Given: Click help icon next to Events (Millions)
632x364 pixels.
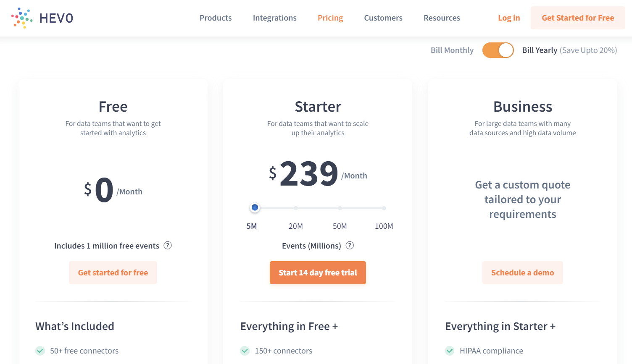Looking at the screenshot, I should [350, 246].
